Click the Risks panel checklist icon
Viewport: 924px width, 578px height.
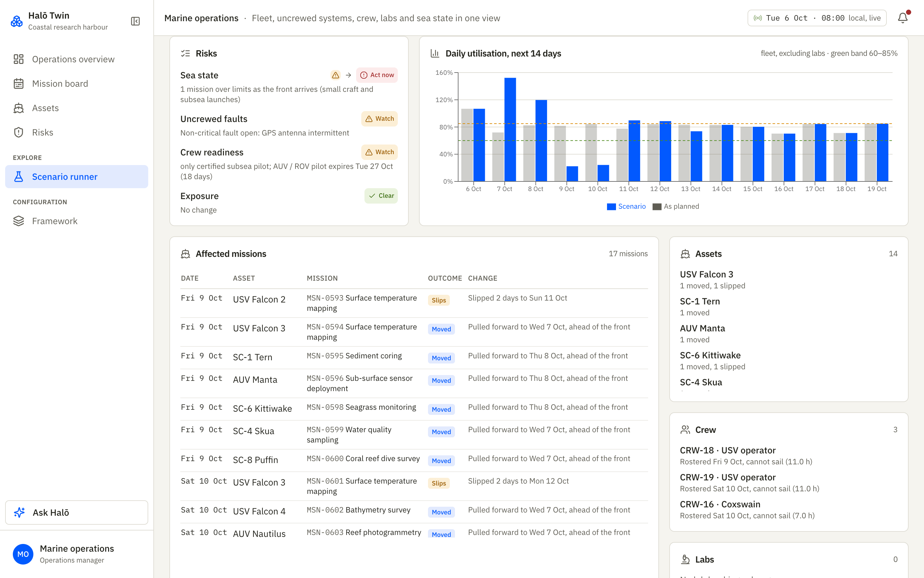185,54
